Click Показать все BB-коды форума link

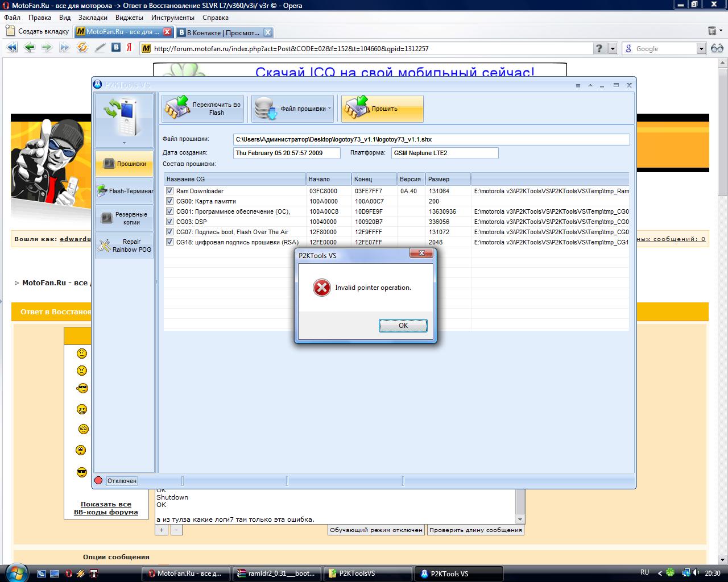point(106,508)
